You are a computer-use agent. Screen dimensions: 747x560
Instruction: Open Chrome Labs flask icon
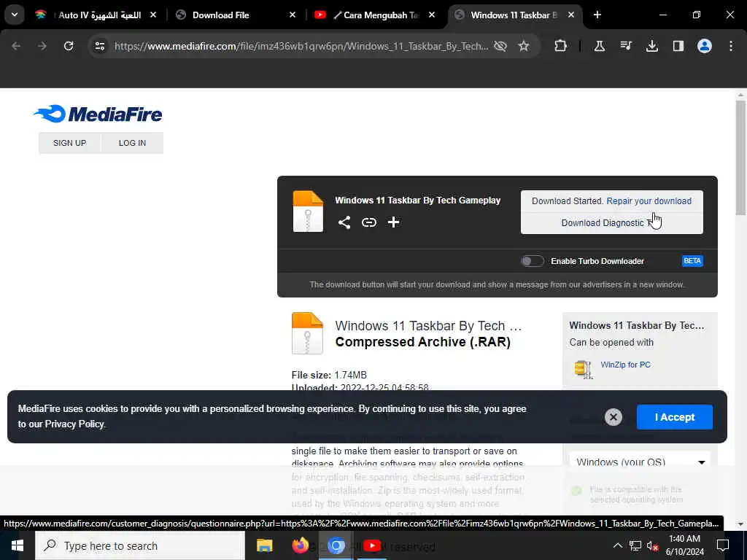point(600,46)
